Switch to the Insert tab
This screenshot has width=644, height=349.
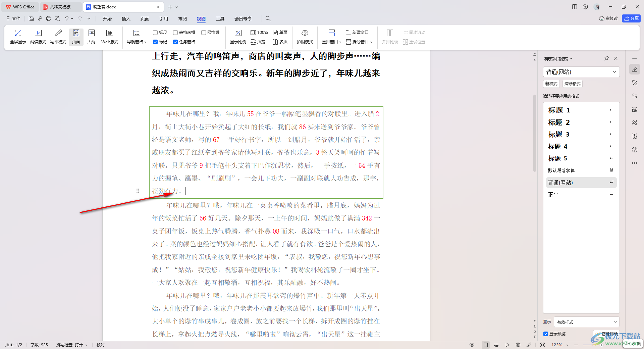point(126,19)
